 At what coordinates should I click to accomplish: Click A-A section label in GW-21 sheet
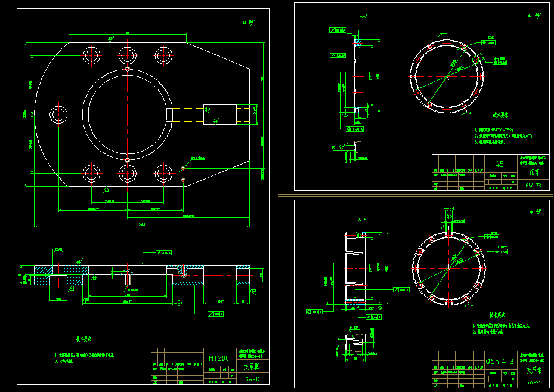(363, 220)
